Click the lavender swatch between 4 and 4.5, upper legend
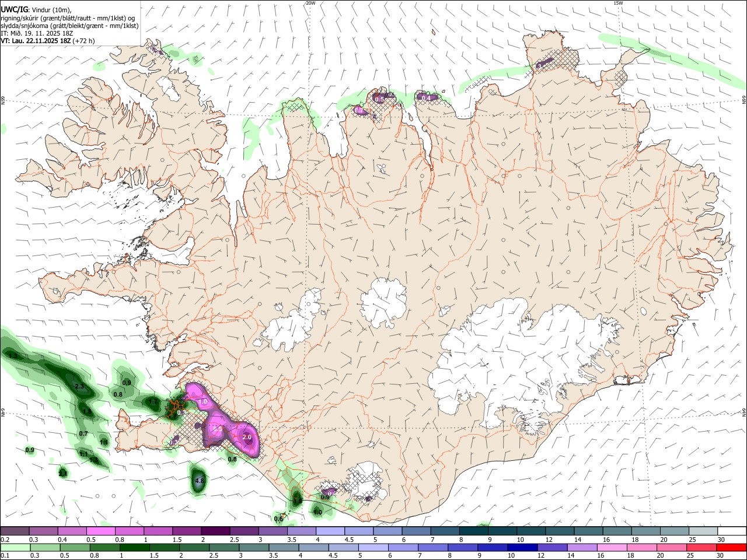Image resolution: width=747 pixels, height=560 pixels. [330, 531]
